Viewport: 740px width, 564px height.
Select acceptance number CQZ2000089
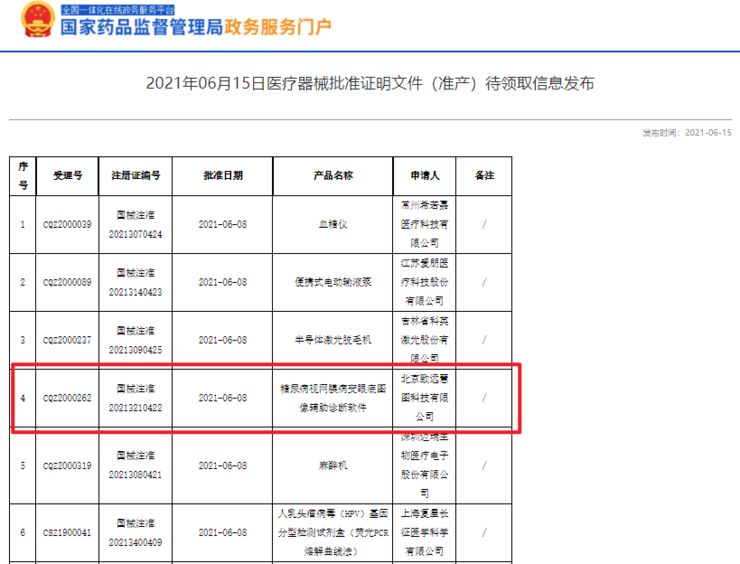67,282
